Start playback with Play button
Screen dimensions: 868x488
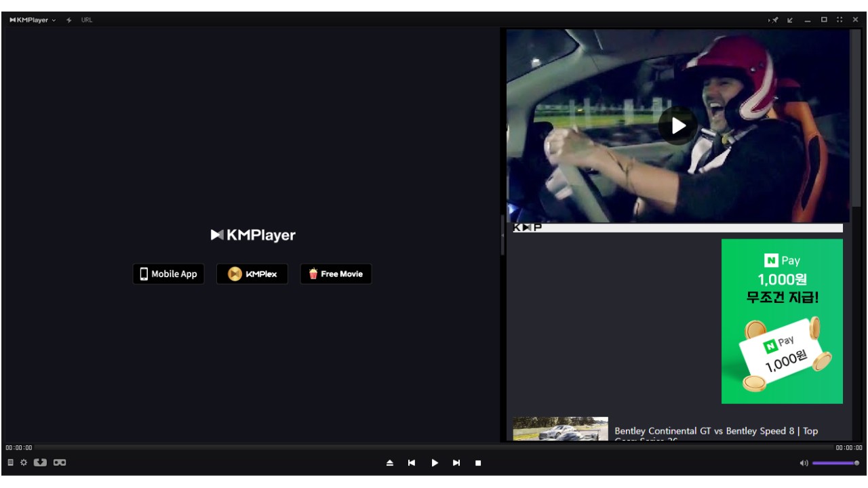[435, 463]
